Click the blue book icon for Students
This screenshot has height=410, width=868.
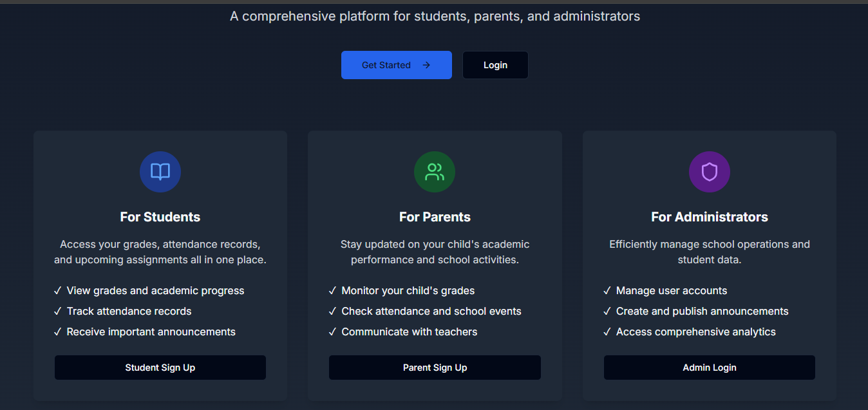pyautogui.click(x=160, y=172)
